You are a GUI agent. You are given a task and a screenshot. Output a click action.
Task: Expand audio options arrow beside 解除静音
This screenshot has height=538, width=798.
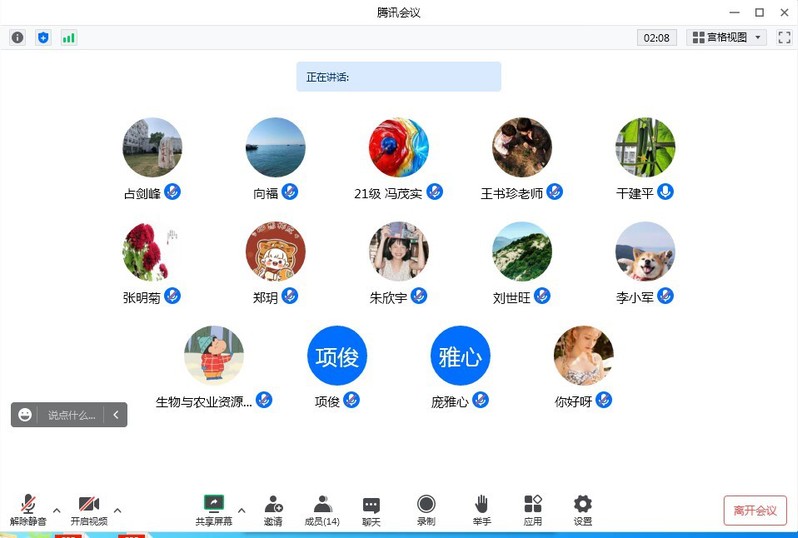coord(57,510)
